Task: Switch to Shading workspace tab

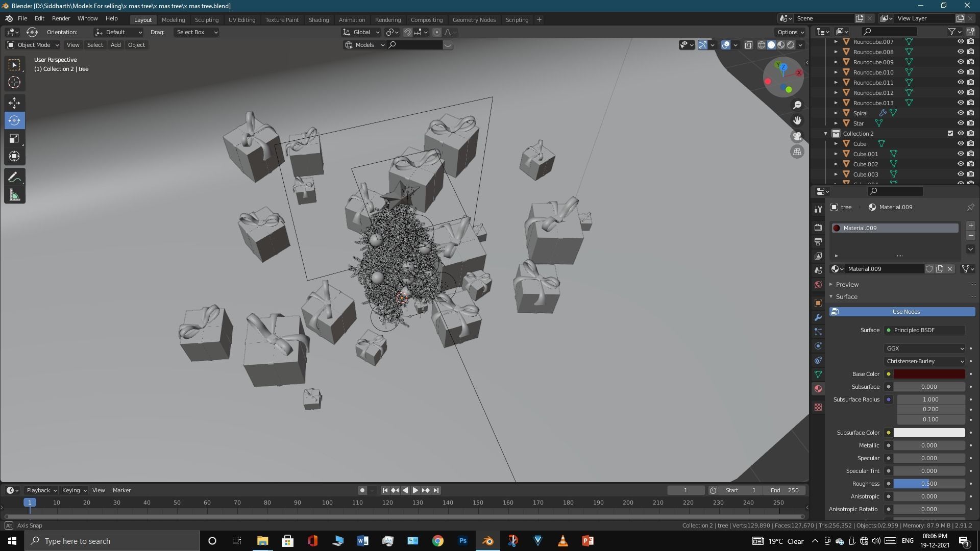Action: 318,19
